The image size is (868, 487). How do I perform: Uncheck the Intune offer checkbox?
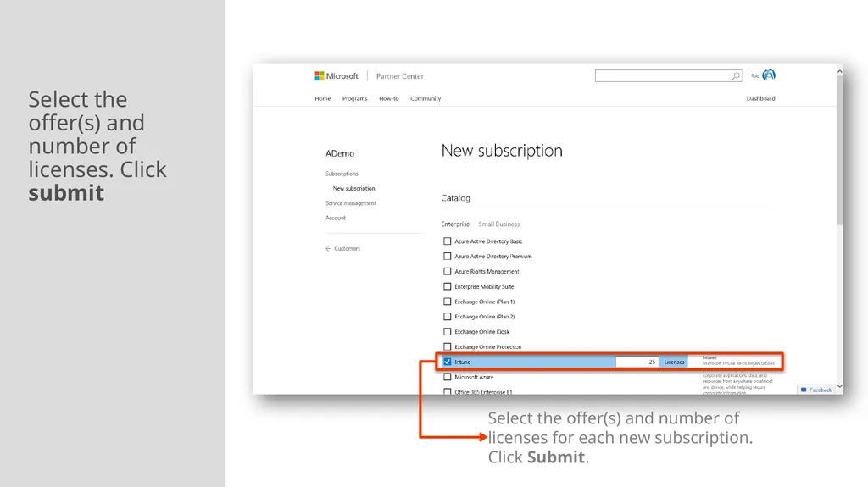[448, 362]
